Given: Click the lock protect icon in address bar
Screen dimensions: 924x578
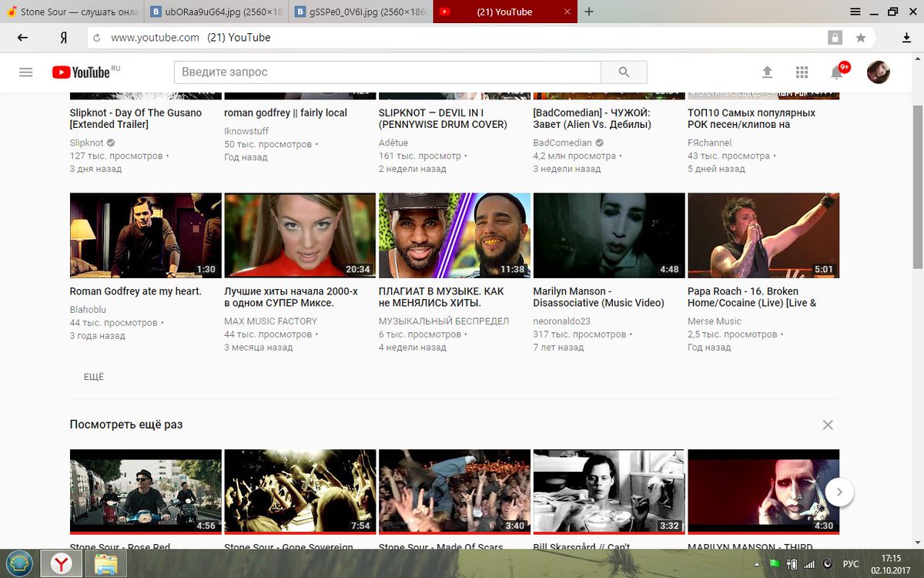Looking at the screenshot, I should (835, 38).
